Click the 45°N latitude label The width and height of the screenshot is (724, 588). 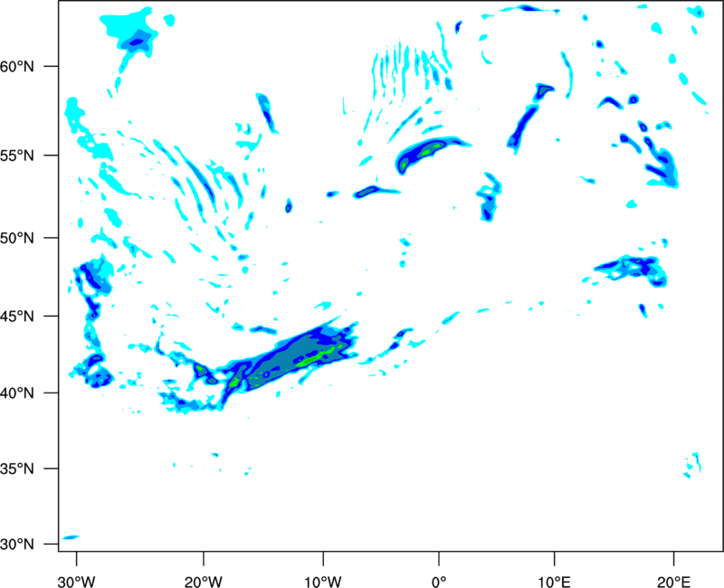(x=17, y=317)
